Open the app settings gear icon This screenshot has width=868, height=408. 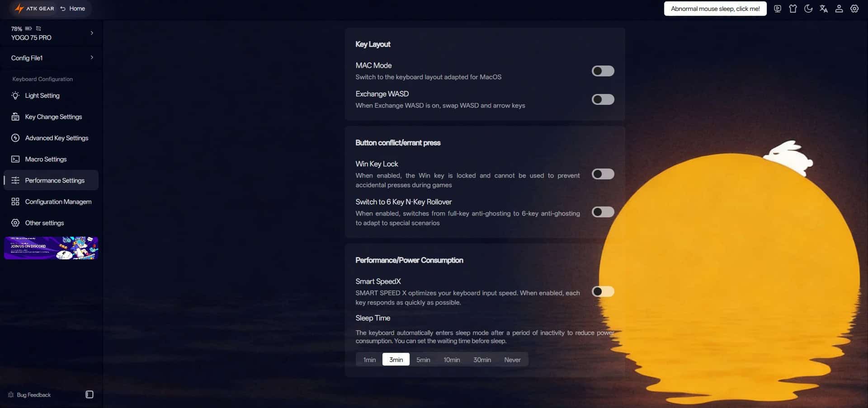click(x=854, y=9)
